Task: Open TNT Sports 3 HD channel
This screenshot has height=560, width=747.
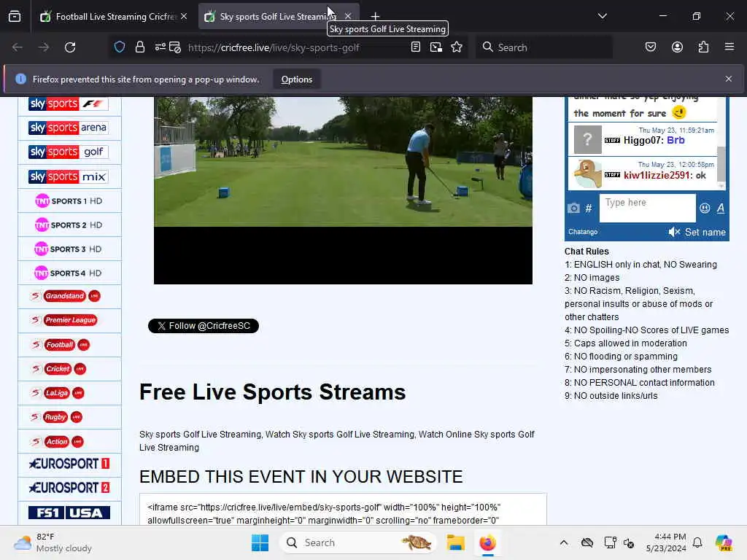Action: (69, 249)
